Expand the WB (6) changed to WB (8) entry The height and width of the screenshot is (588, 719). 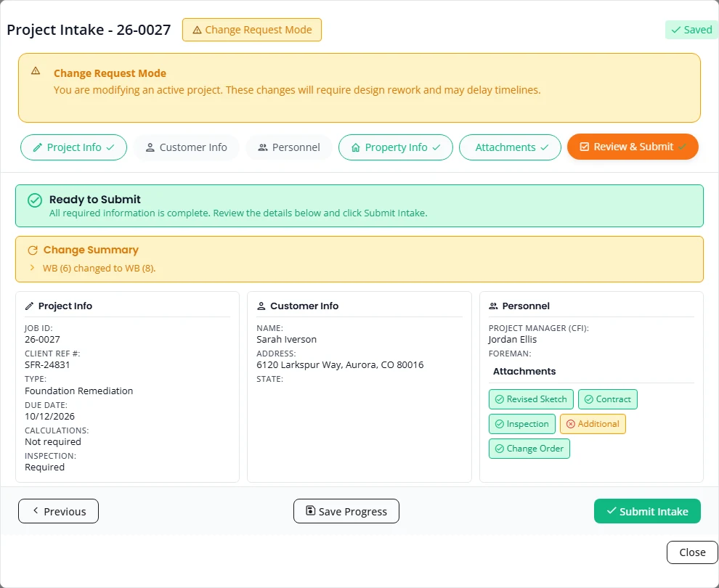click(99, 268)
